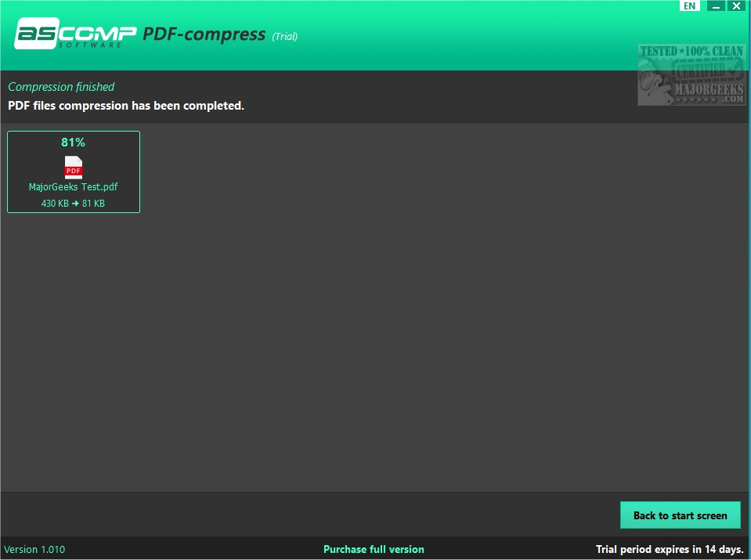This screenshot has width=751, height=560.
Task: Click the ASCOMP Software logo
Action: click(x=75, y=34)
